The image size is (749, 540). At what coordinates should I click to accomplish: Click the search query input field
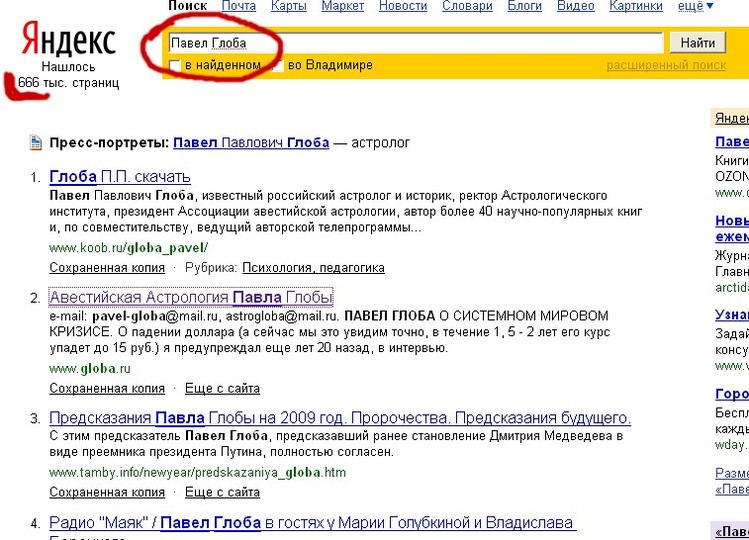(416, 43)
